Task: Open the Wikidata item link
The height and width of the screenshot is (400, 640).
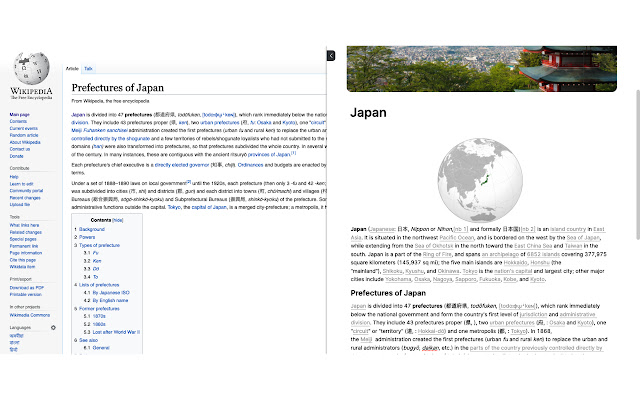Action: (22, 267)
